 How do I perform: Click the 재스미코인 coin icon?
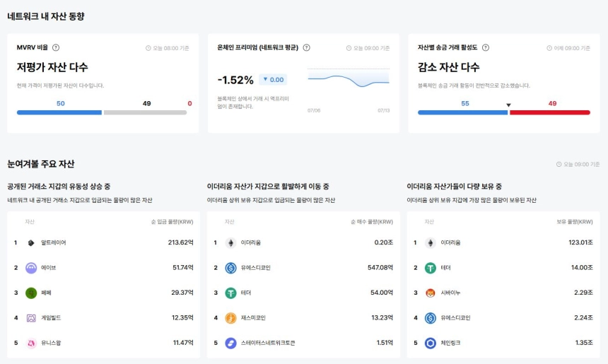point(230,318)
